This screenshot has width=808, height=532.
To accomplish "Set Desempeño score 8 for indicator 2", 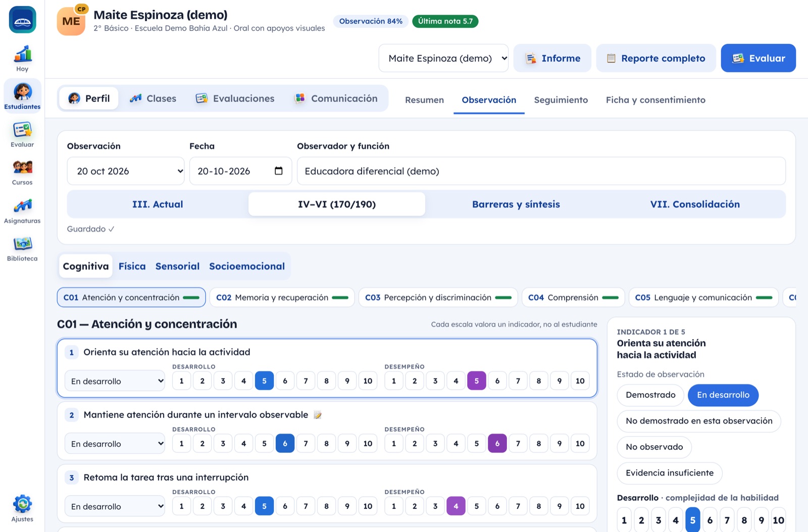I will [539, 444].
